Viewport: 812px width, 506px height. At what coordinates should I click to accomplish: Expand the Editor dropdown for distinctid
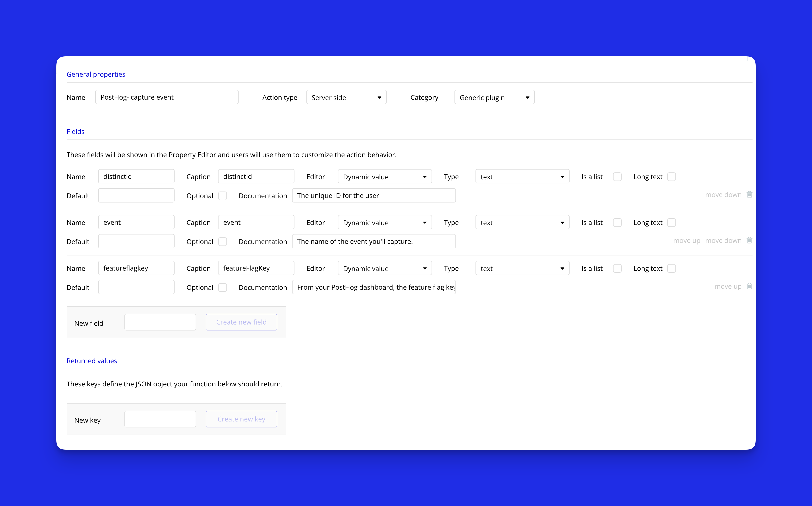tap(385, 177)
